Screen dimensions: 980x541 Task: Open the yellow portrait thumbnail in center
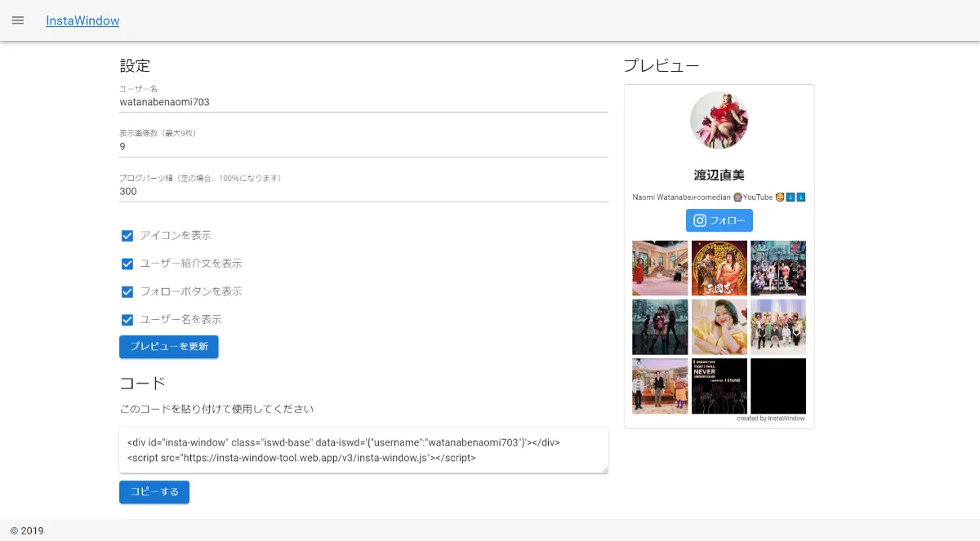pos(719,327)
